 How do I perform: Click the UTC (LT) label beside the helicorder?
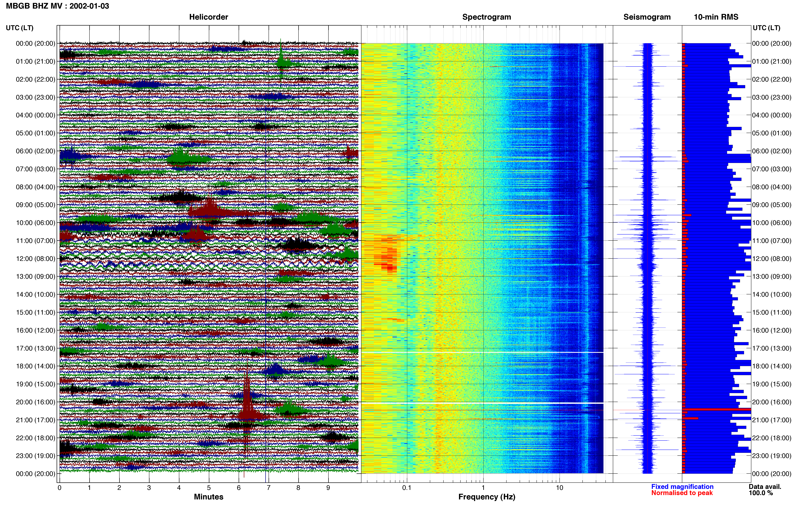click(x=19, y=28)
